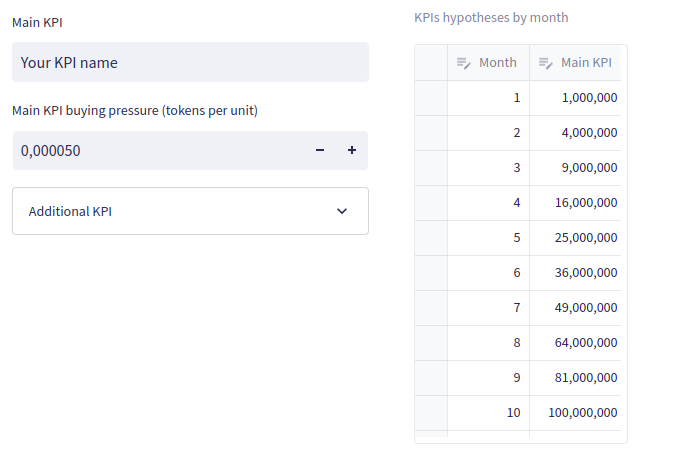Screen dimensions: 695x453
Task: Select the cell with value 16,000,000
Action: [x=575, y=203]
